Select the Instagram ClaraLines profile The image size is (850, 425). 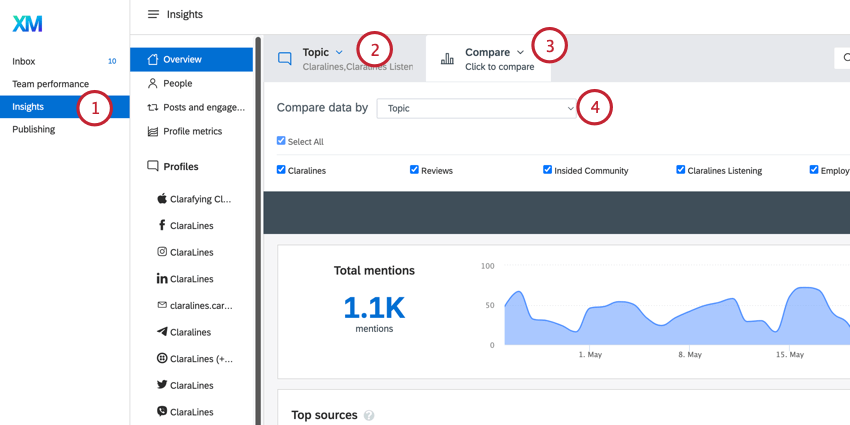click(x=185, y=252)
